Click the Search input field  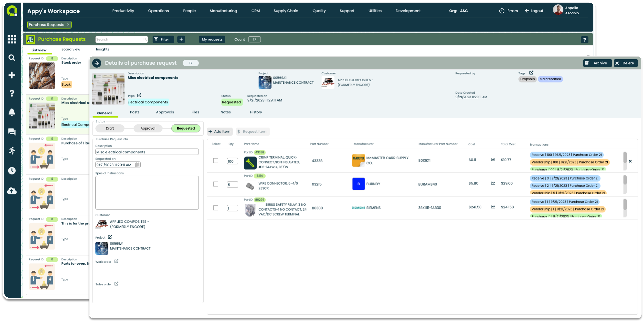tap(121, 39)
